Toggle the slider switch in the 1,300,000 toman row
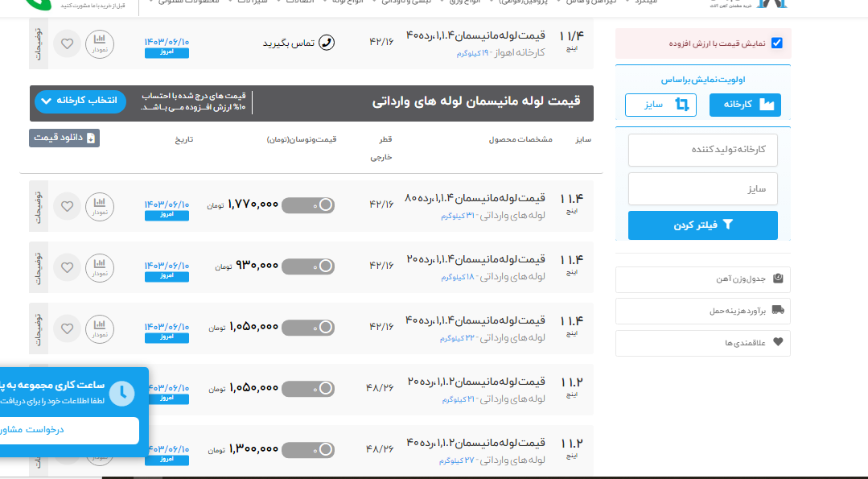This screenshot has width=868, height=479. pyautogui.click(x=308, y=449)
